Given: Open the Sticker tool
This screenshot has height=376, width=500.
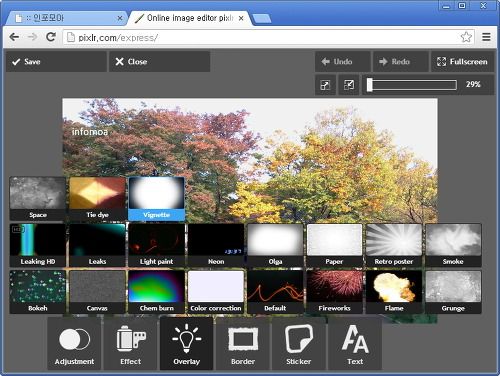Looking at the screenshot, I should coord(299,344).
